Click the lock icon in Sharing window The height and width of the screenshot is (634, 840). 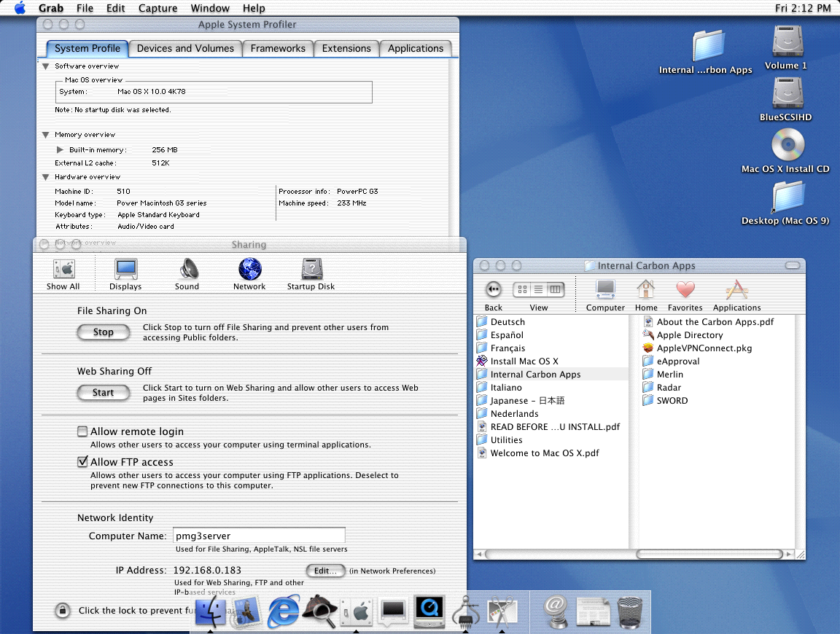coord(63,611)
